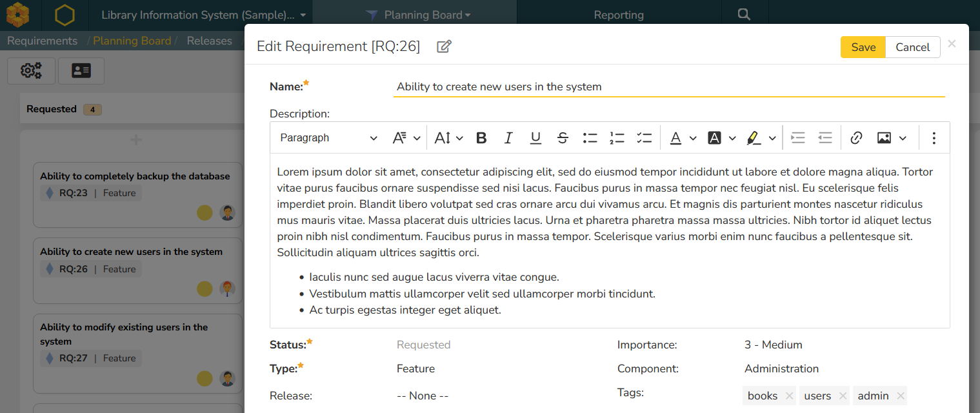
Task: Open the Paragraph heading dropdown
Action: pos(328,138)
